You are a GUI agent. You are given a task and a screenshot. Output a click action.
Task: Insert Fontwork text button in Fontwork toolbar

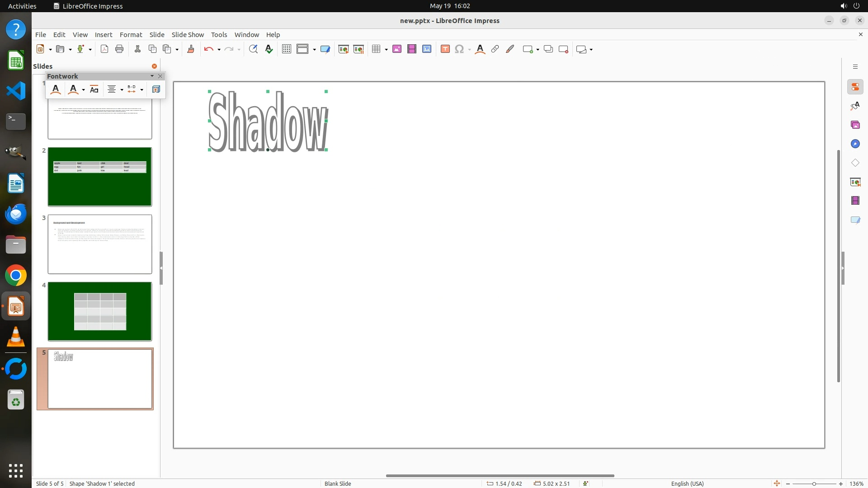coord(56,89)
